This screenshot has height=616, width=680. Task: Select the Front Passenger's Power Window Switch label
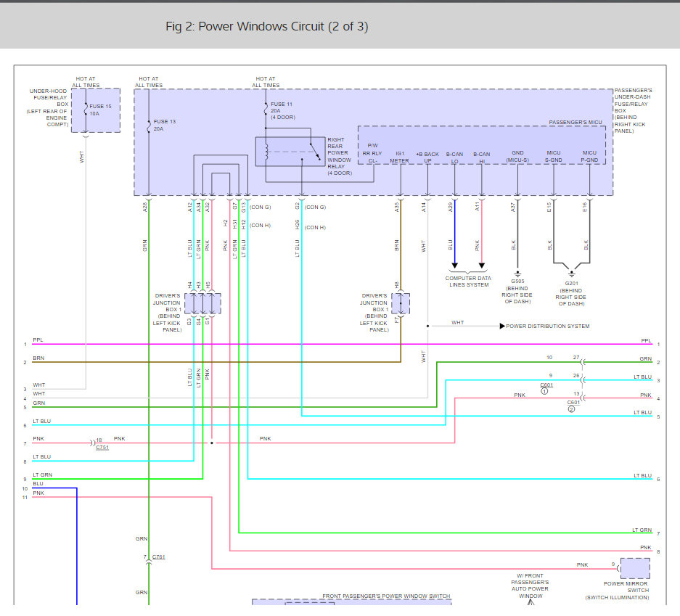386,596
